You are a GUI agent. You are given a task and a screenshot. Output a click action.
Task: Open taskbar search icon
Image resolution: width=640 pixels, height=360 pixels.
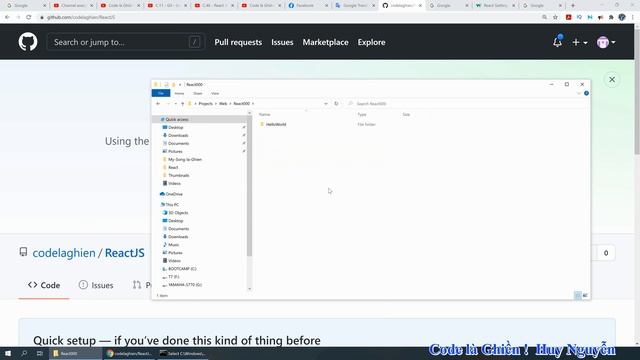click(24, 353)
